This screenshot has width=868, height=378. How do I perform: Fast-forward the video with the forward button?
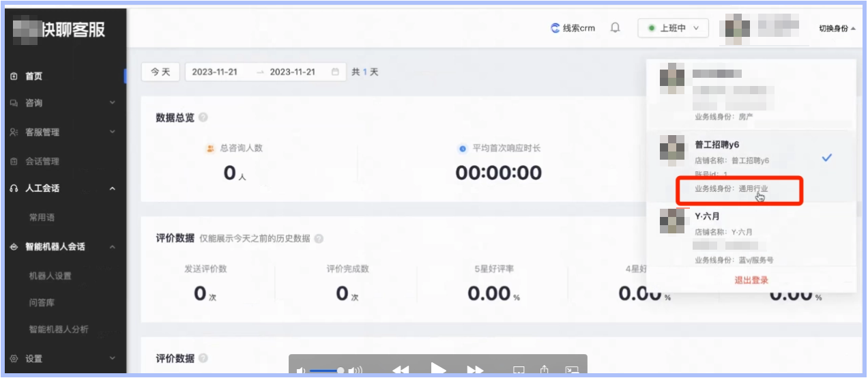[475, 370]
